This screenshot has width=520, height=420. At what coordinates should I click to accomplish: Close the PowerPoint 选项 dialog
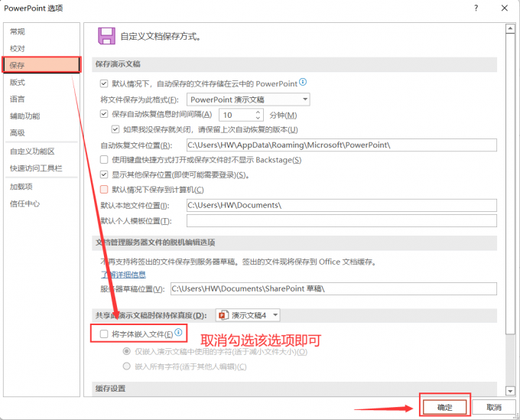(505, 8)
